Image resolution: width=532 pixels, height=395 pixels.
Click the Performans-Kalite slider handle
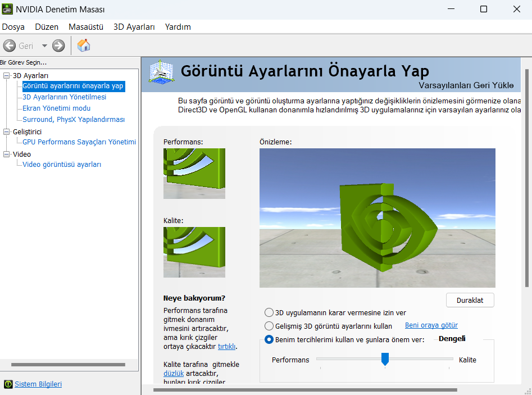[x=385, y=359]
